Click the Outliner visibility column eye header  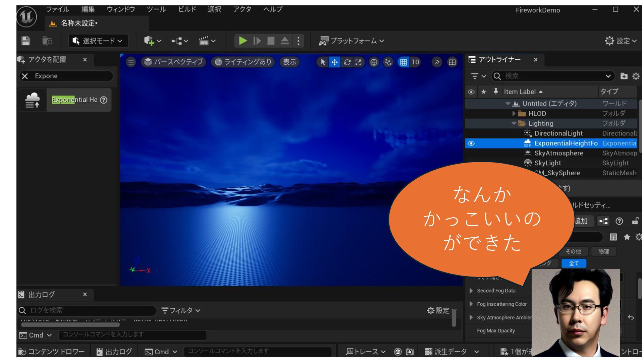471,92
